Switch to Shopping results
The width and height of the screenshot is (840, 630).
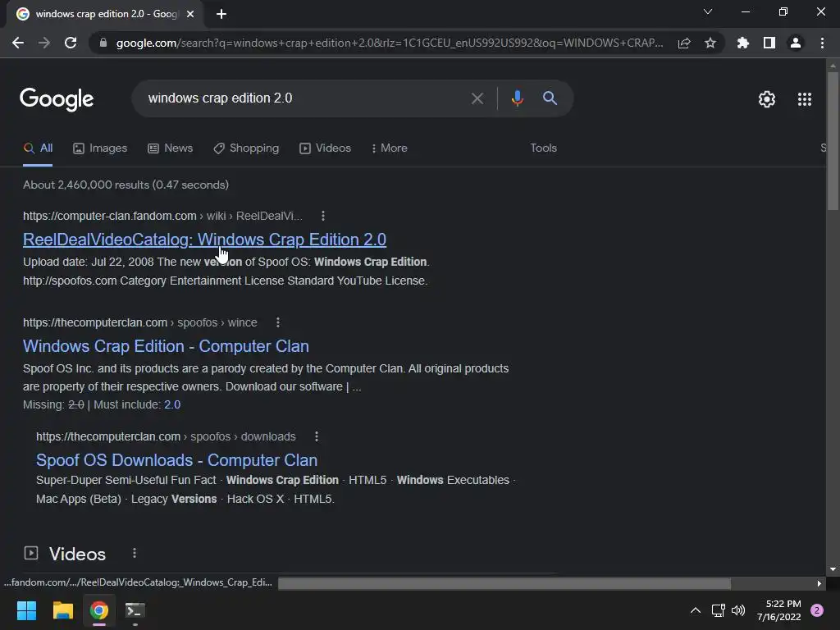(x=246, y=148)
